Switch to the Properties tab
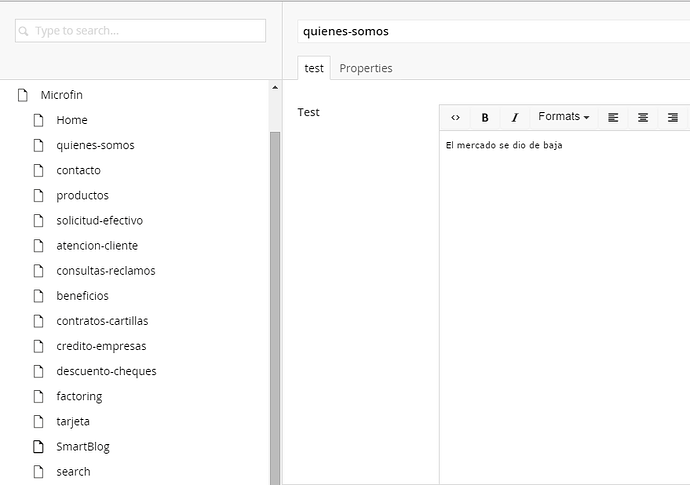690x485 pixels. [365, 68]
